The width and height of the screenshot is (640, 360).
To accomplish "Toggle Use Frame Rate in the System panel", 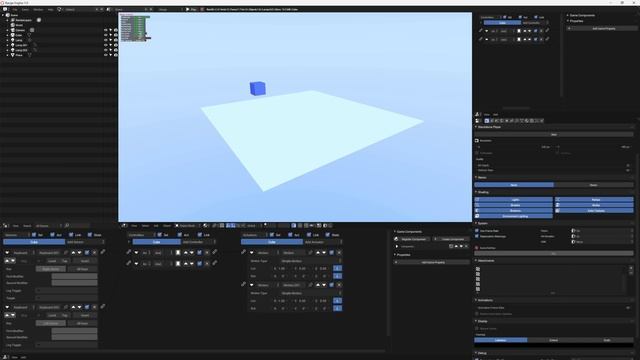I will 477,231.
